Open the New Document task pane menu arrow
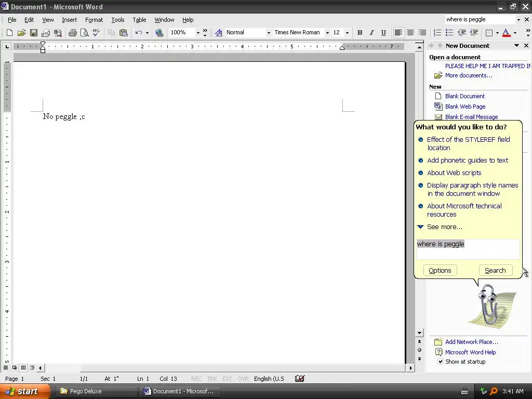 coord(516,46)
